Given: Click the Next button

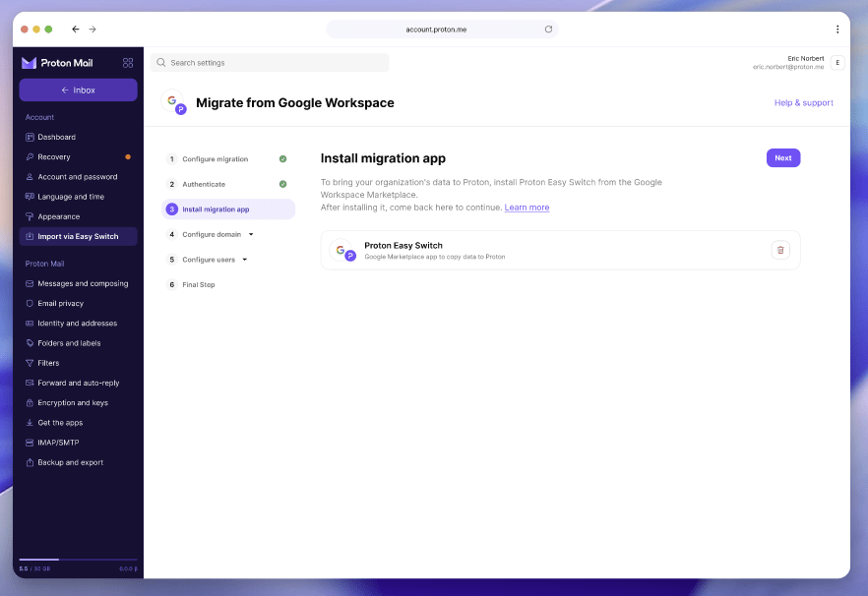Looking at the screenshot, I should [783, 158].
